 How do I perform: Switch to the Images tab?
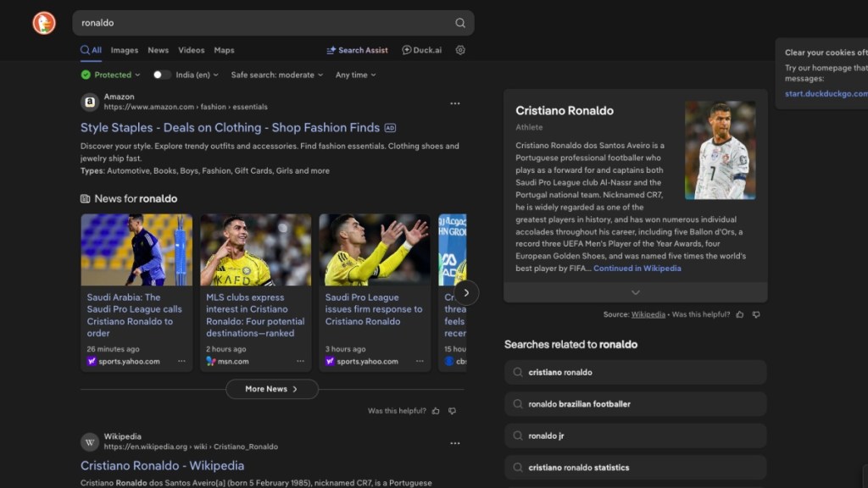(125, 50)
